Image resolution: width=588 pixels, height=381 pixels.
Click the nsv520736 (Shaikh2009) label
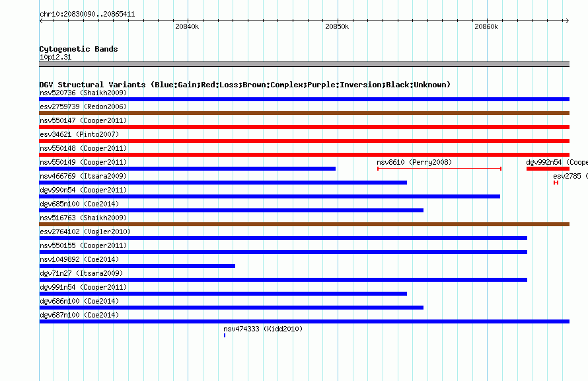coord(83,93)
